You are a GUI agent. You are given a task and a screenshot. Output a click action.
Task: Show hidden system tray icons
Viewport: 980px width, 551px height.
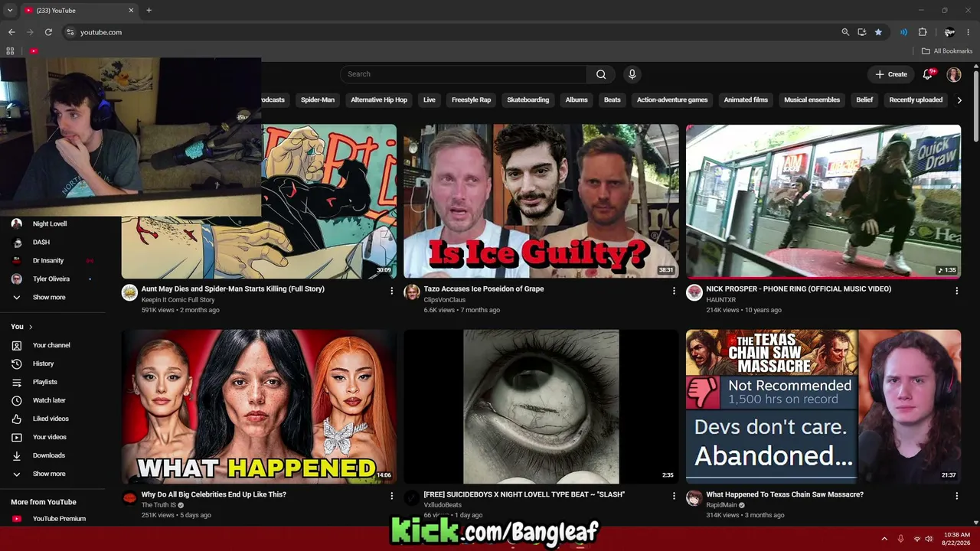pyautogui.click(x=884, y=539)
